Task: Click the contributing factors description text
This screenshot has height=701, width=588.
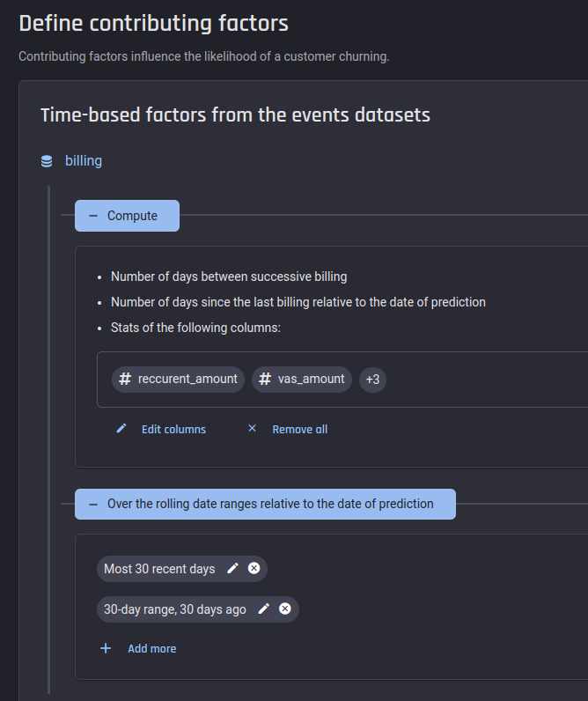Action: [204, 56]
